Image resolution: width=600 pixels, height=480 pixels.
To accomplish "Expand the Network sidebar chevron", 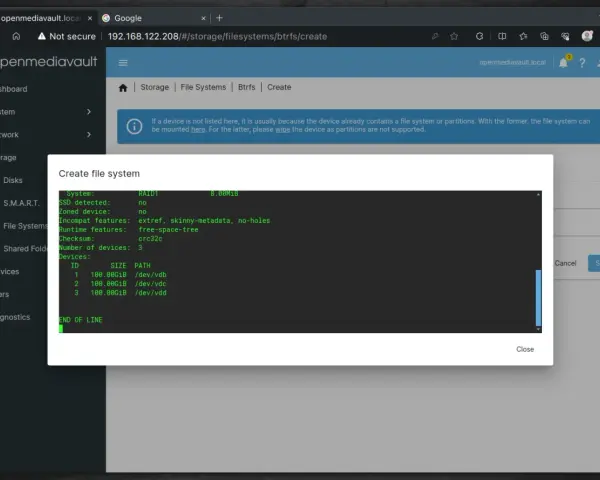I will point(89,135).
